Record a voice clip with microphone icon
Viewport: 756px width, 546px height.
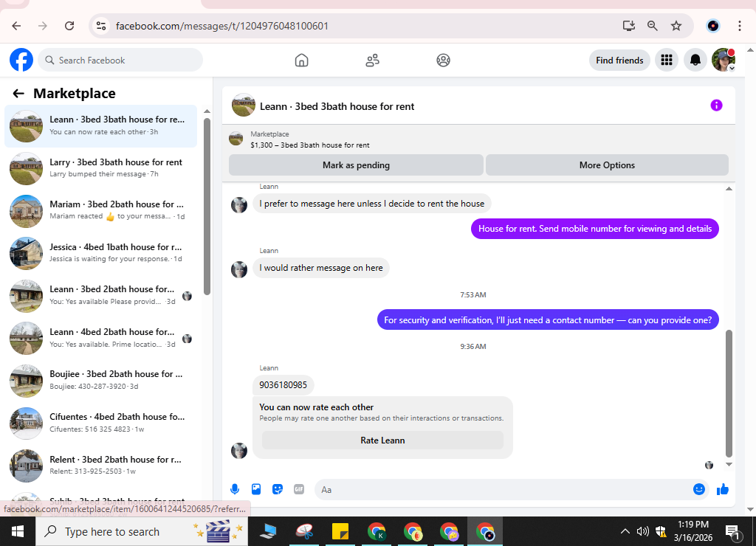235,490
